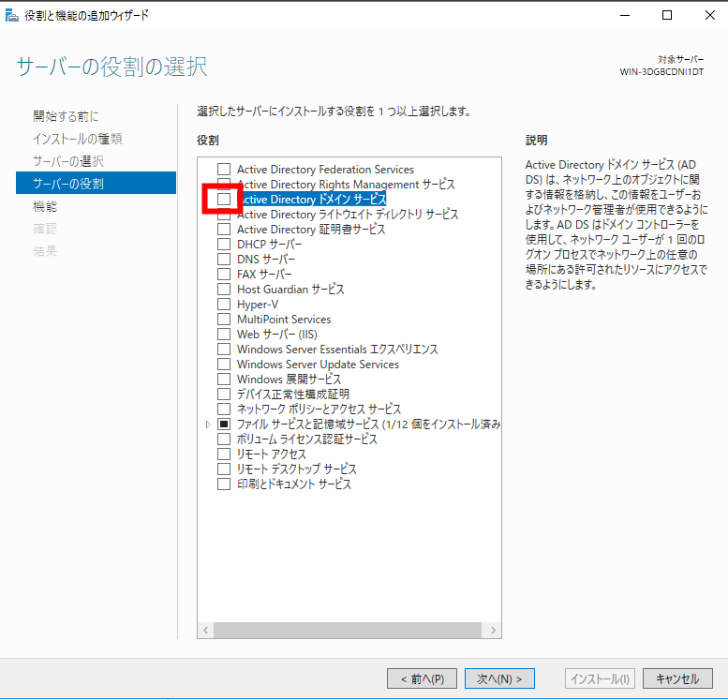
Task: Click the horizontal scrollbar thumb in role list
Action: (348, 631)
